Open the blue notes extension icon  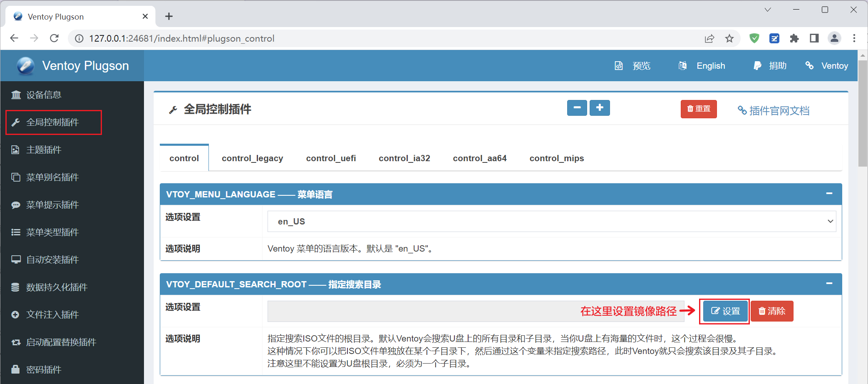[x=774, y=39]
